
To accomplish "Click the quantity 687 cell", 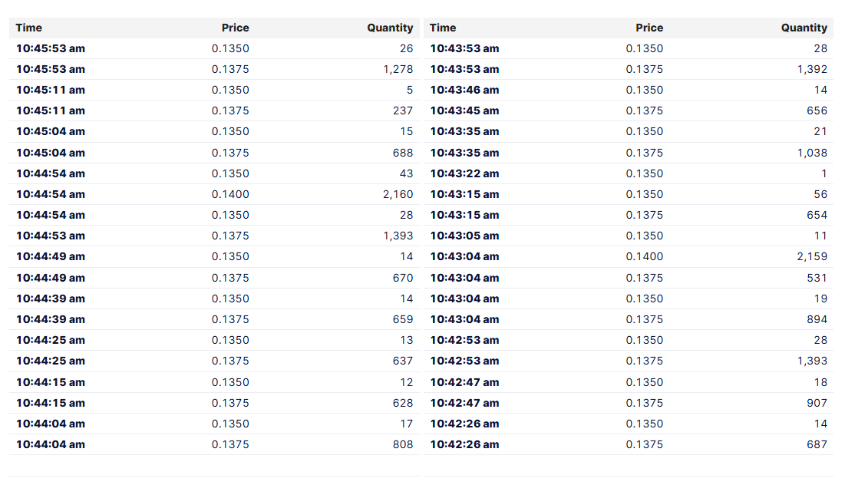I will [817, 444].
